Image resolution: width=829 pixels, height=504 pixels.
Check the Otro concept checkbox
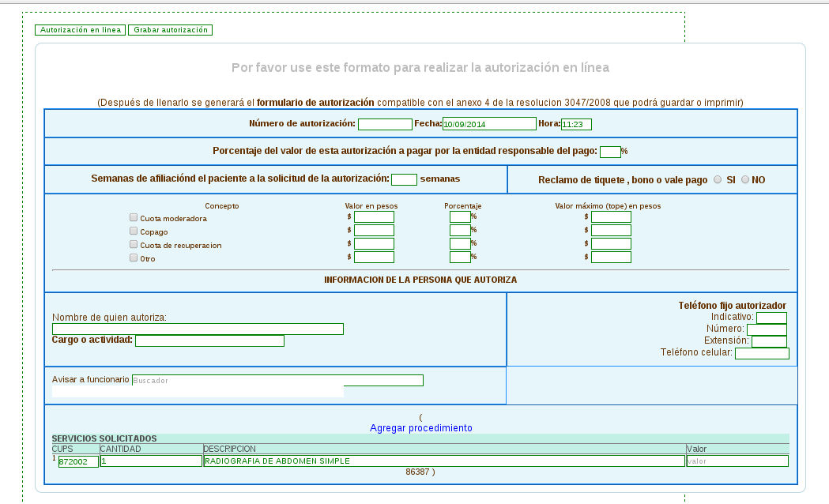pyautogui.click(x=134, y=258)
